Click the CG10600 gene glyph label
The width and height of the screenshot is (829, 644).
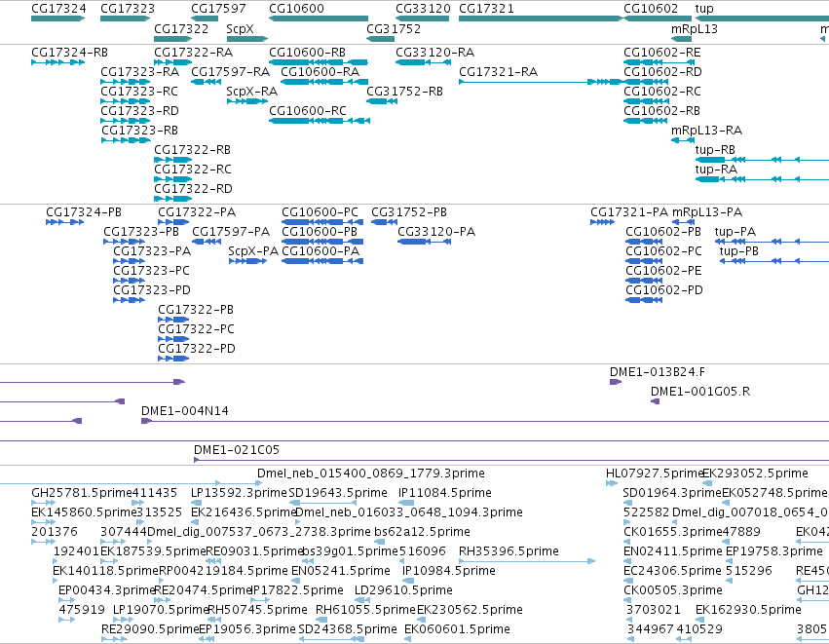pyautogui.click(x=296, y=9)
